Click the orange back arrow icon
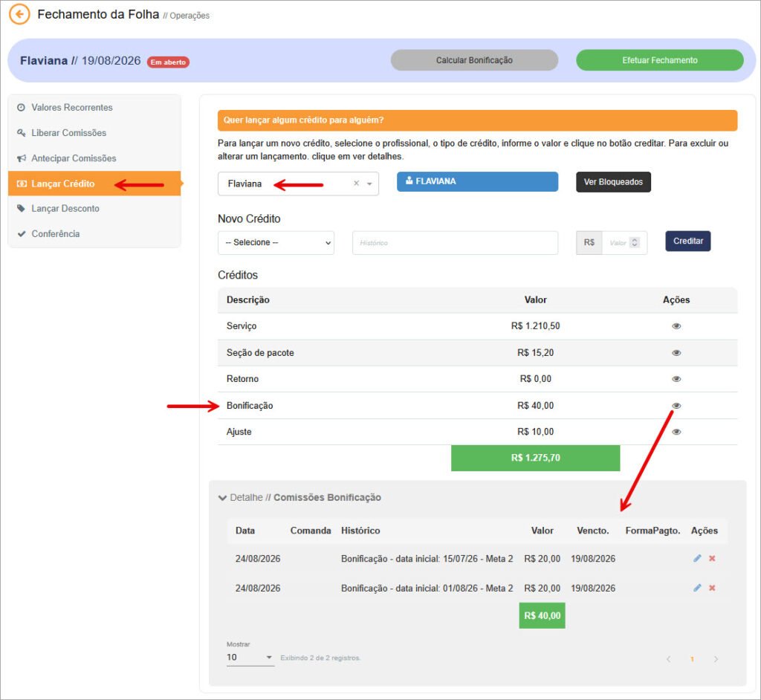This screenshot has width=761, height=700. [19, 14]
